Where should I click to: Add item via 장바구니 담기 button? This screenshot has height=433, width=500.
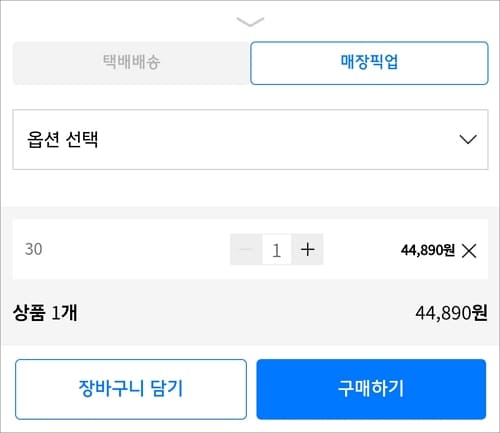131,389
